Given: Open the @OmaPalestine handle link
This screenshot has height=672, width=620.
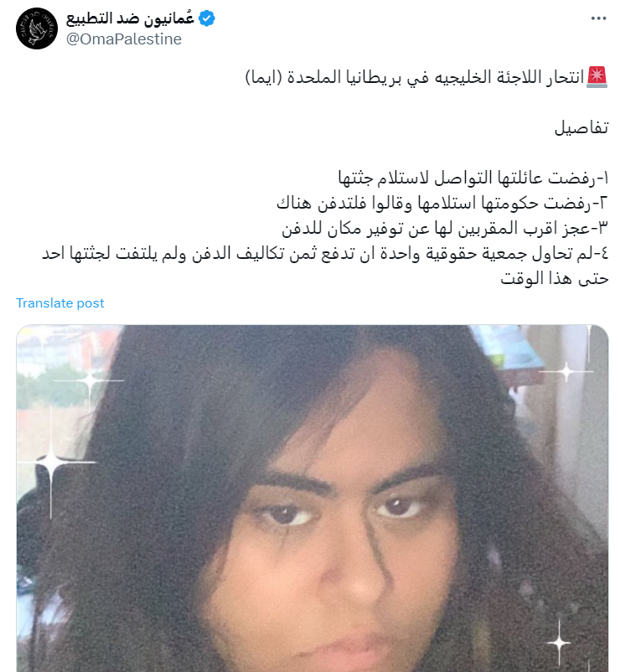Looking at the screenshot, I should [x=124, y=39].
